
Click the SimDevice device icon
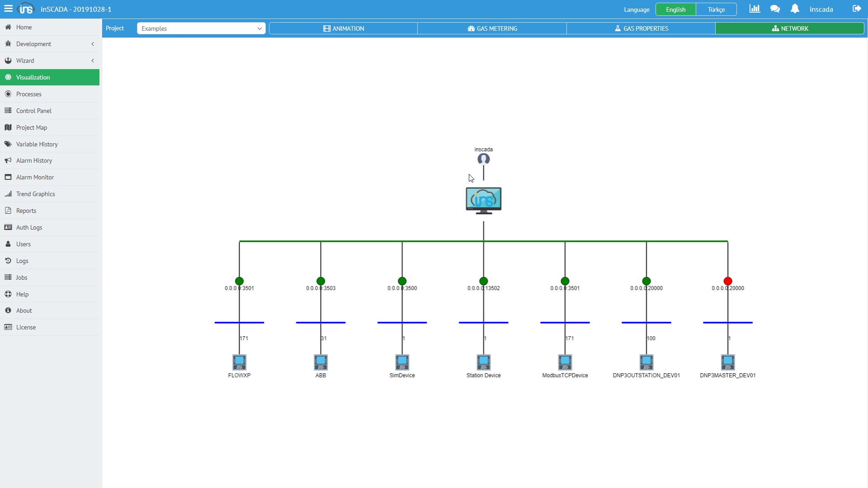402,362
